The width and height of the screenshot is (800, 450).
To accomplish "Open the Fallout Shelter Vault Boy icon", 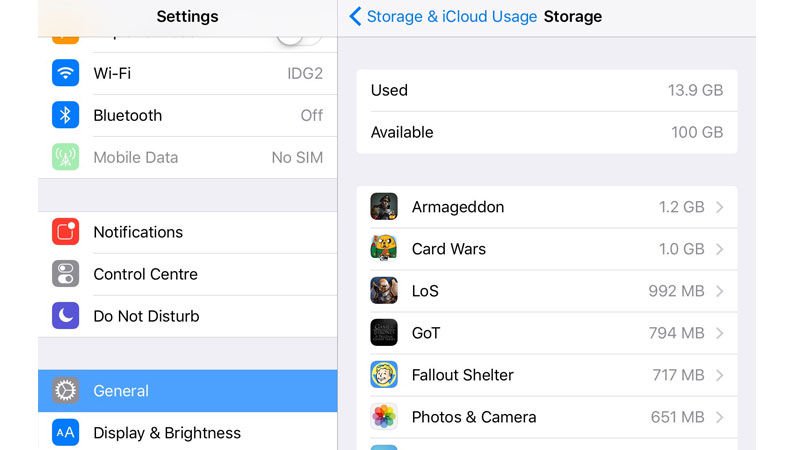I will click(x=384, y=375).
